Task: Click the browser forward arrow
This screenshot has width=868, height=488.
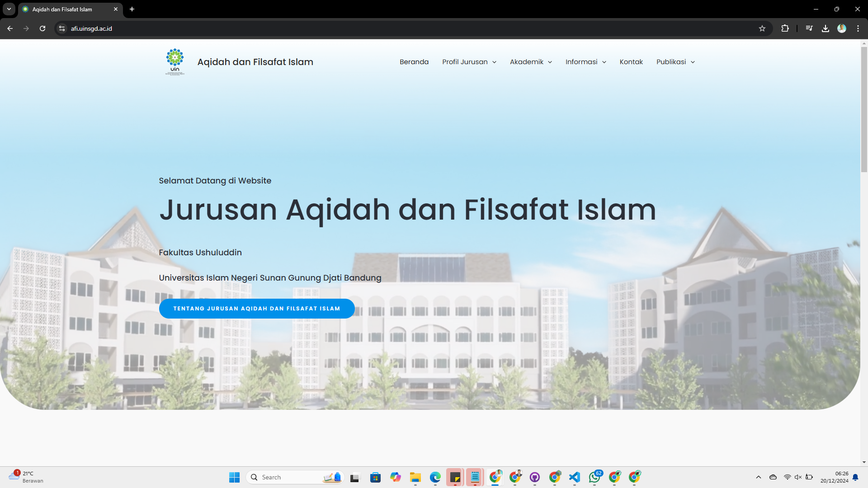Action: (x=26, y=28)
